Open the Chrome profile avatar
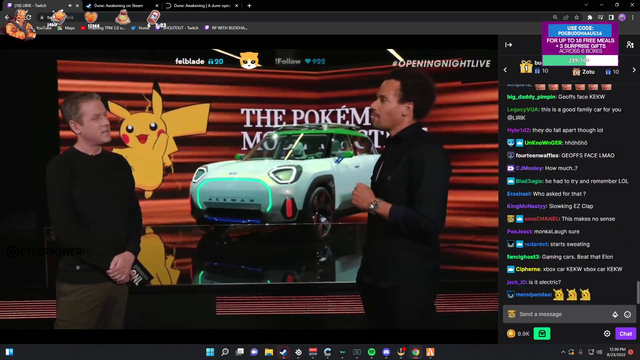Image resolution: width=640 pixels, height=360 pixels. point(622,17)
